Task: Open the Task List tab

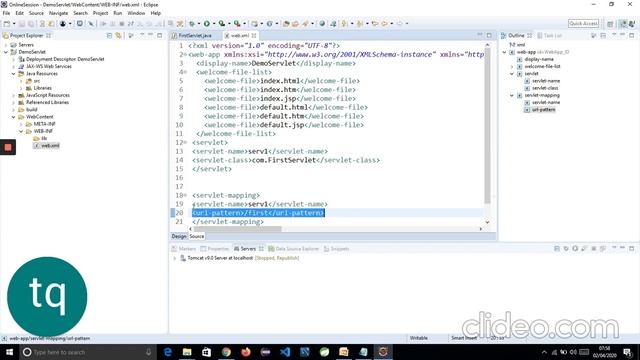Action: point(549,36)
